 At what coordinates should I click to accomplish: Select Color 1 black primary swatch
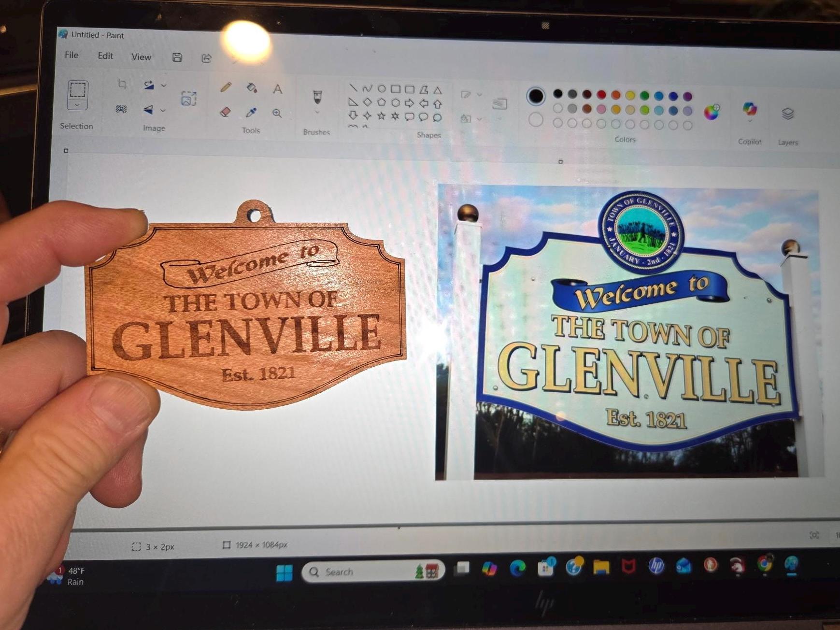tap(535, 96)
